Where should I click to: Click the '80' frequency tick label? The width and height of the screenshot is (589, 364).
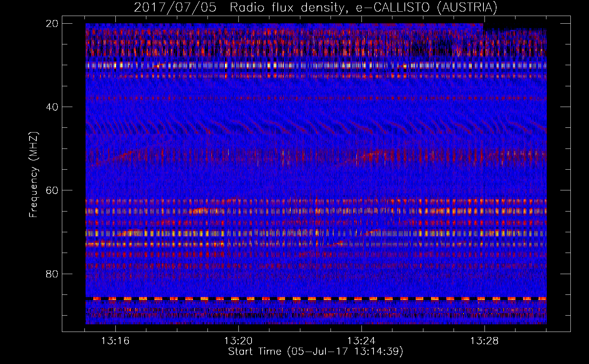point(52,274)
